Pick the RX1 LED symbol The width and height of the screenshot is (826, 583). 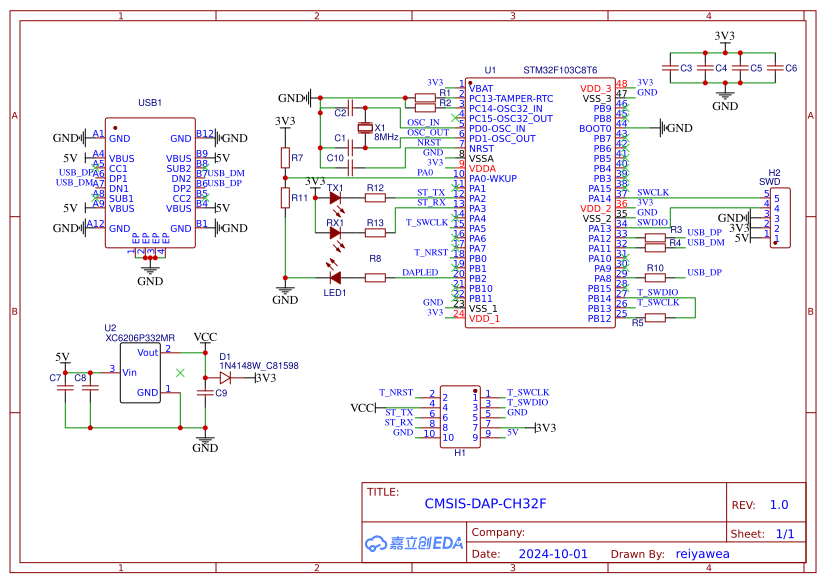pyautogui.click(x=335, y=232)
